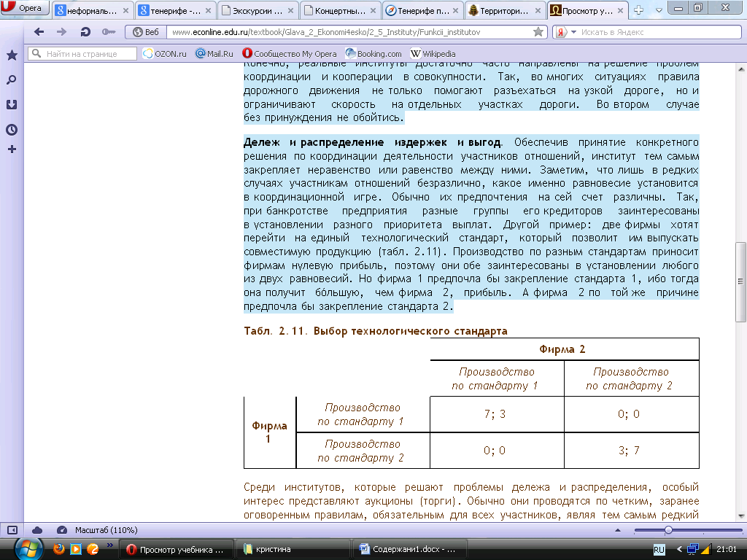747x560 pixels.
Task: Open the Windows Start button
Action: tap(29, 548)
